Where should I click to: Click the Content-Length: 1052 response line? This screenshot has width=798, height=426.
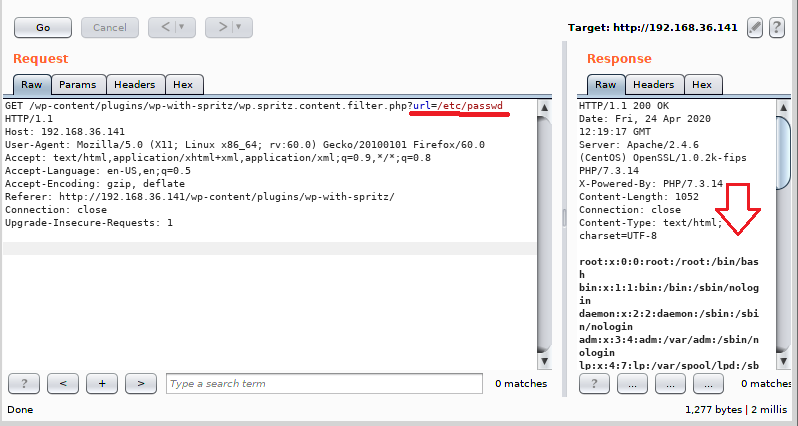point(639,196)
